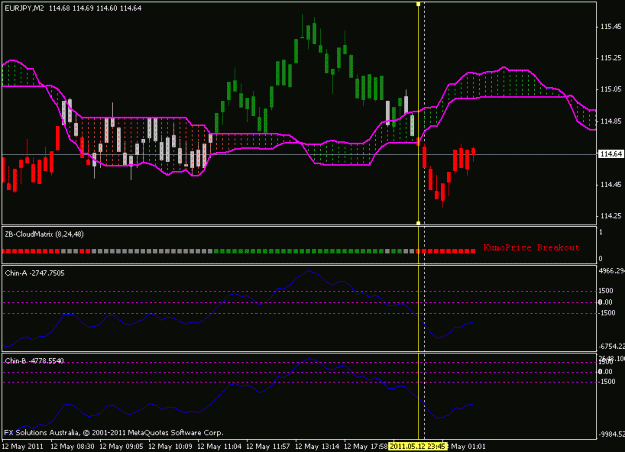This screenshot has height=452, width=625.
Task: Click the 12 May 2011 time label
Action: pos(23,446)
